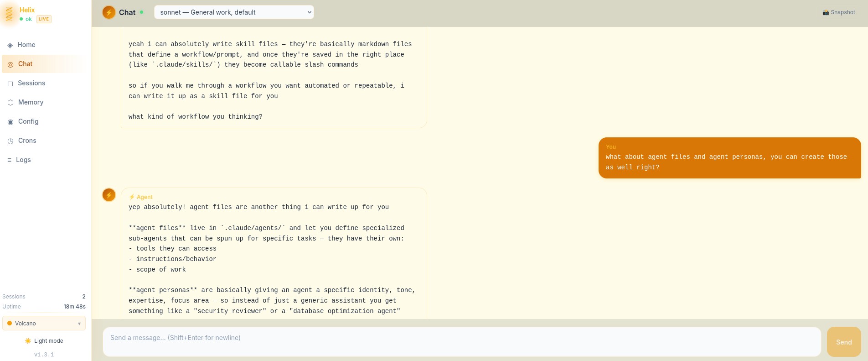Viewport: 868px width, 361px height.
Task: Click the Chat target icon in sidebar
Action: pos(10,64)
